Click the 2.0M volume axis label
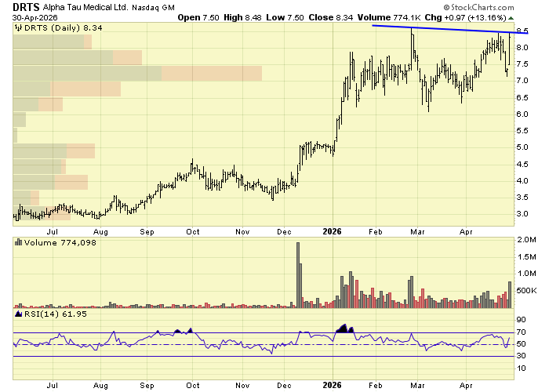 point(527,240)
